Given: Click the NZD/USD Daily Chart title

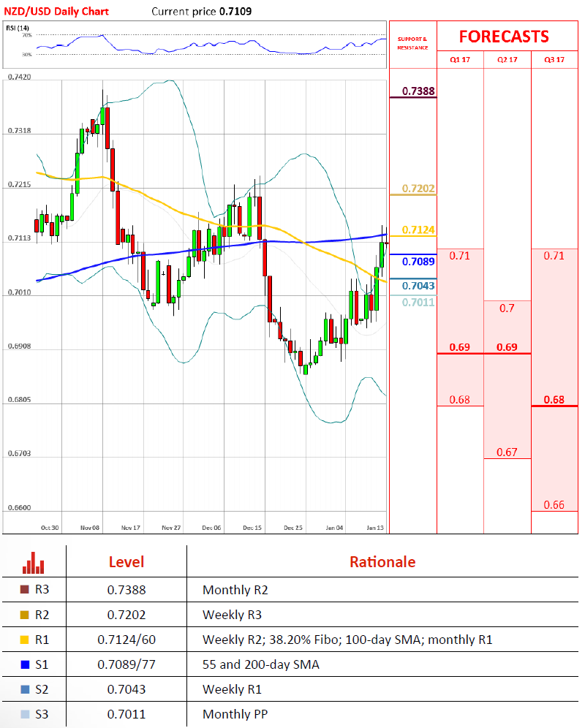Looking at the screenshot, I should click(x=56, y=12).
